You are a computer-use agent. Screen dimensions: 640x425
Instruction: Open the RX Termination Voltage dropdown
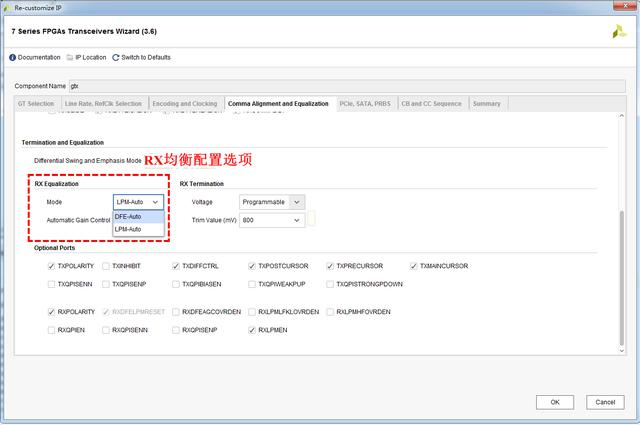(272, 202)
